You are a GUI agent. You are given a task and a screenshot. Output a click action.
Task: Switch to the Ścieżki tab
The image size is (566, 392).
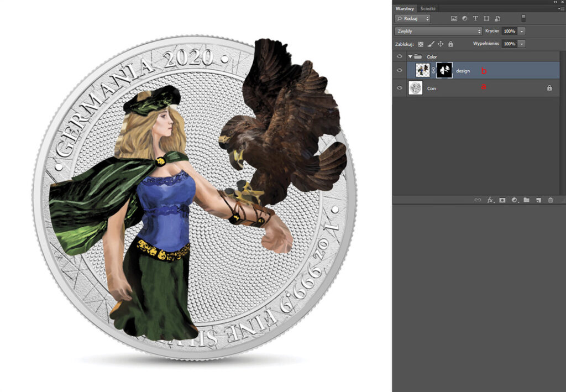pyautogui.click(x=428, y=8)
